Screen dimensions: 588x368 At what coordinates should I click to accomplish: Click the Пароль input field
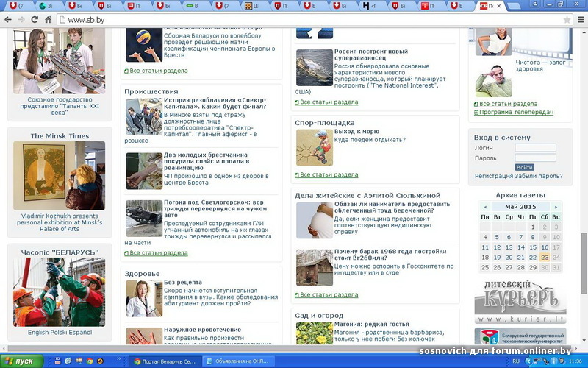coord(535,158)
